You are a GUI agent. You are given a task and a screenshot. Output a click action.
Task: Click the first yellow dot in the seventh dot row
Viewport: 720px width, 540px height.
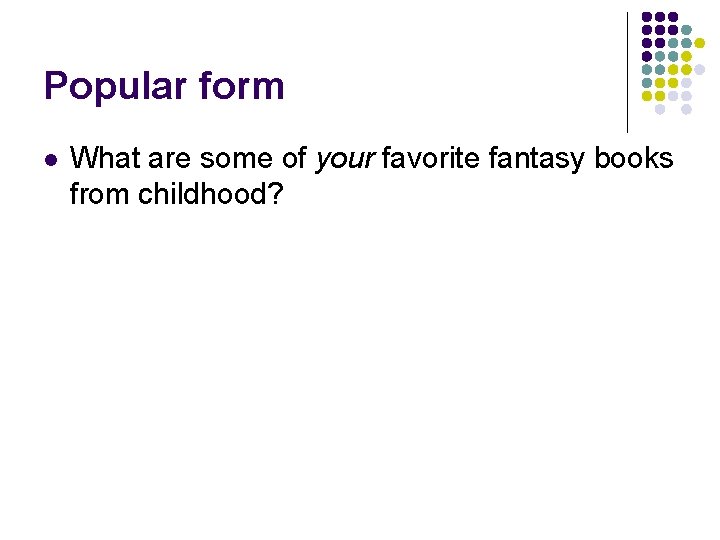coord(647,96)
